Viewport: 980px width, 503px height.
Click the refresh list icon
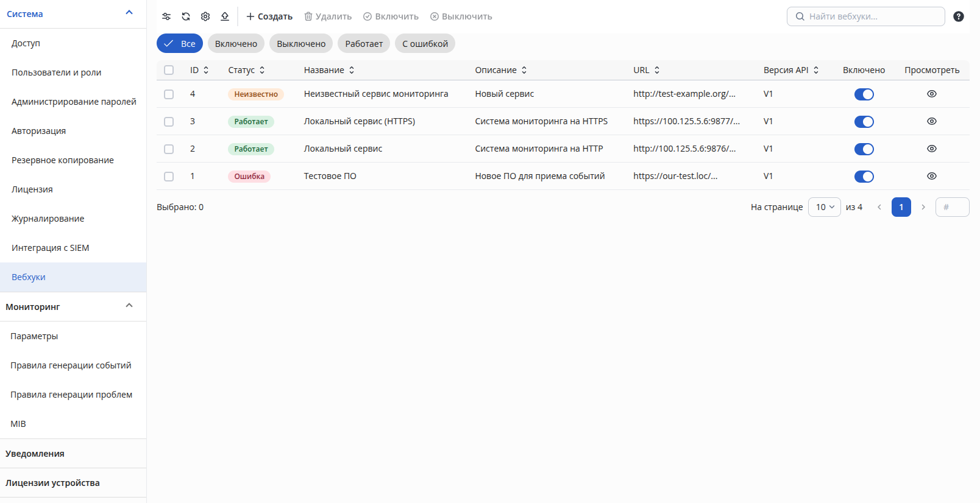tap(186, 16)
